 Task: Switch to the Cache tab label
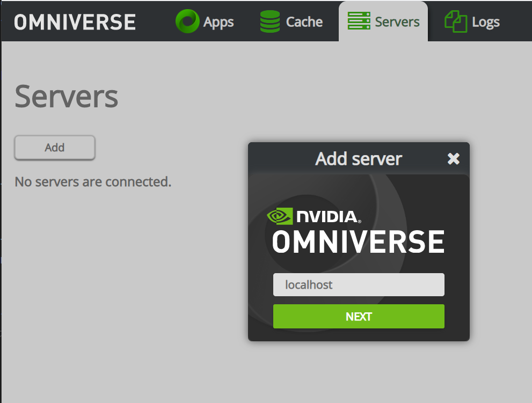pos(304,21)
